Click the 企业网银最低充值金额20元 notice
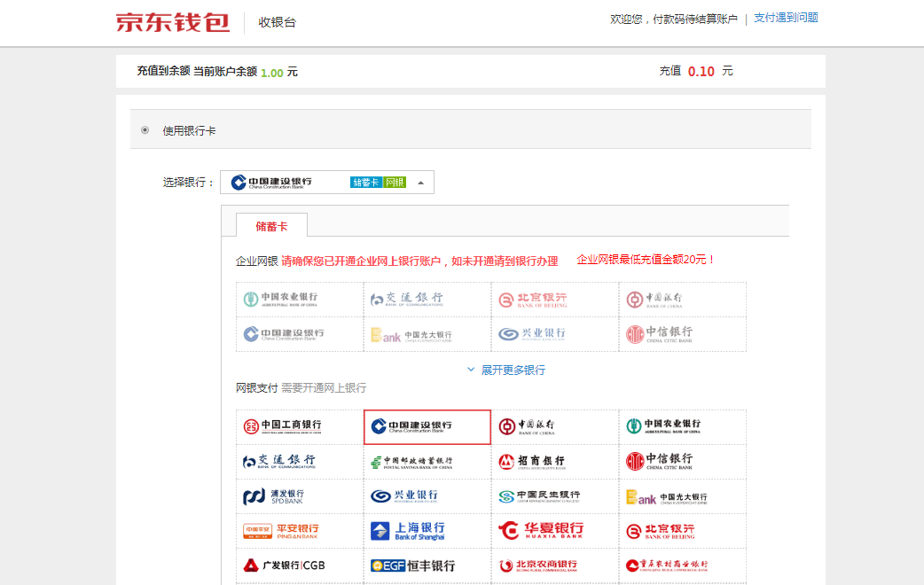Image resolution: width=924 pixels, height=585 pixels. click(x=645, y=259)
